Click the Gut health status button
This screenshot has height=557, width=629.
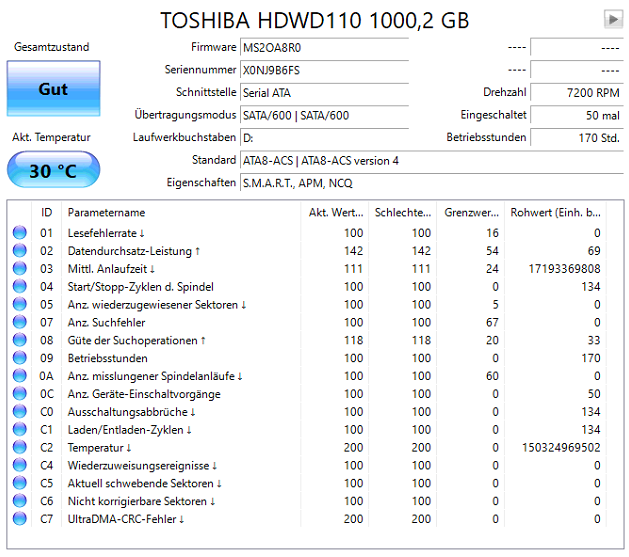click(x=53, y=89)
